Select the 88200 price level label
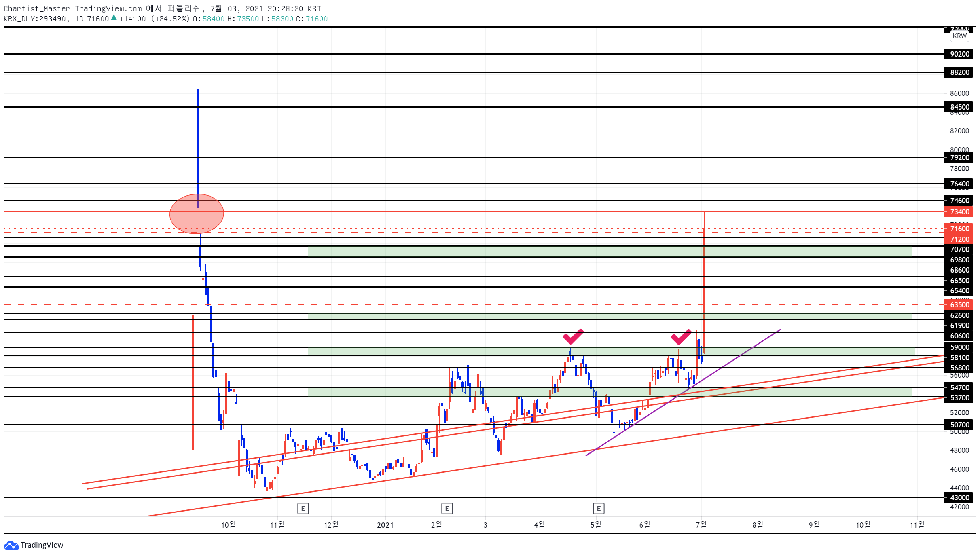 point(958,72)
